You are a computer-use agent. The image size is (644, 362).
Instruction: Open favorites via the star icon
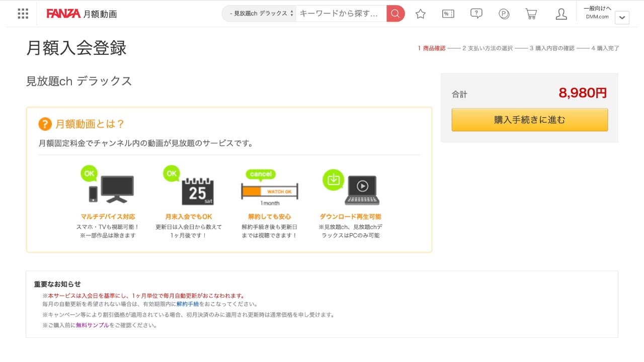(x=420, y=14)
